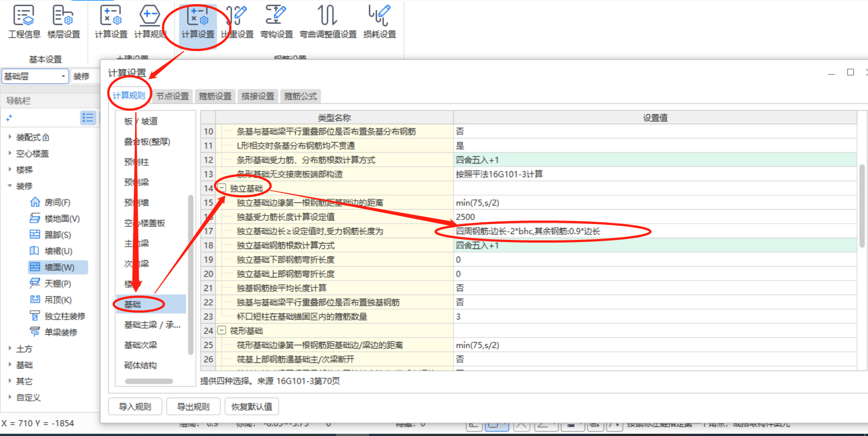The width and height of the screenshot is (868, 436).
Task: Open 弯曲调整值设置 icon
Action: 328,15
